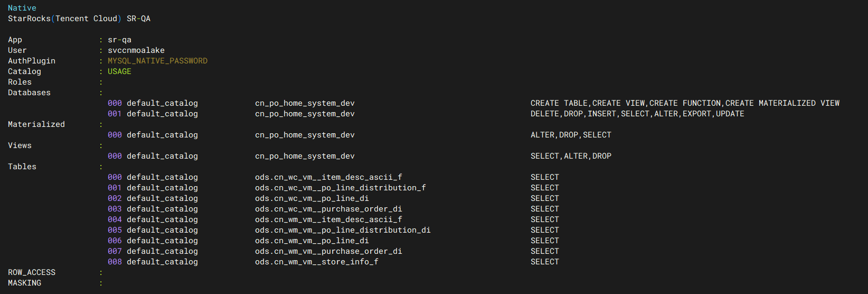868x294 pixels.
Task: Select table ods.cn_wm_vm__store_info_f
Action: pyautogui.click(x=317, y=262)
